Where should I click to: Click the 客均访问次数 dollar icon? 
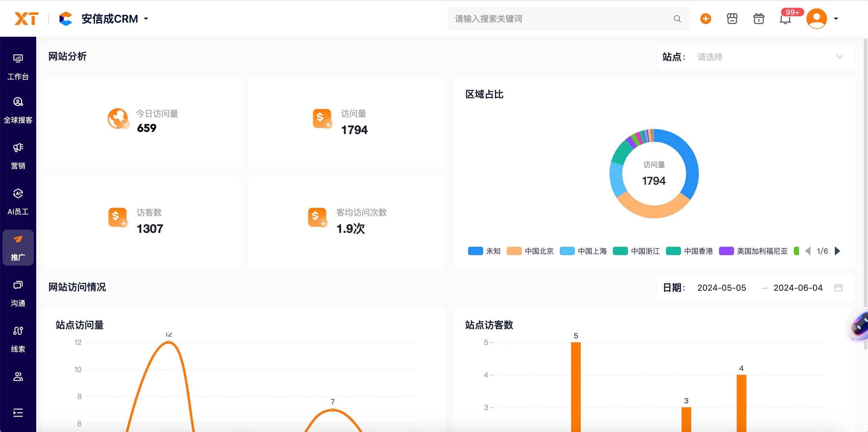[x=318, y=218]
